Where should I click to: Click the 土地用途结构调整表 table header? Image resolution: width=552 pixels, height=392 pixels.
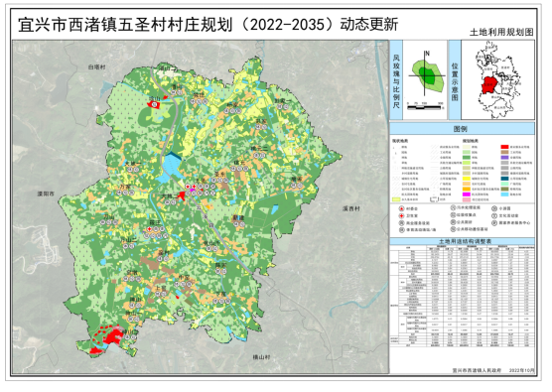pyautogui.click(x=462, y=241)
